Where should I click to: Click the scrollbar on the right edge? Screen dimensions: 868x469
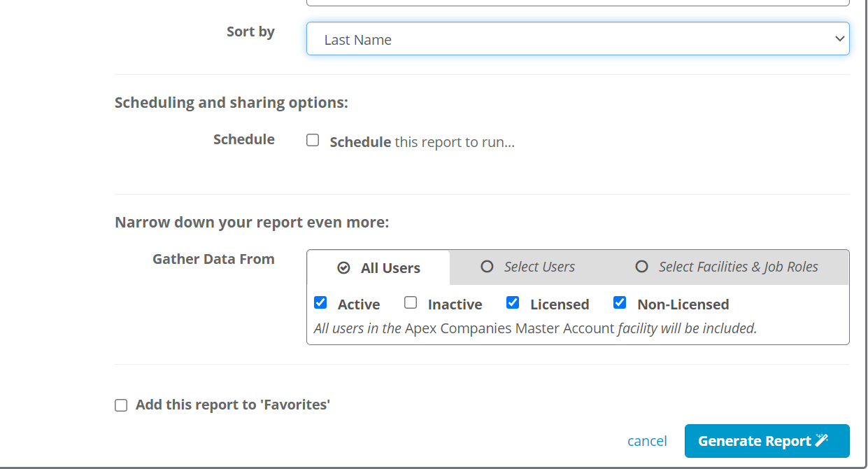(865, 234)
